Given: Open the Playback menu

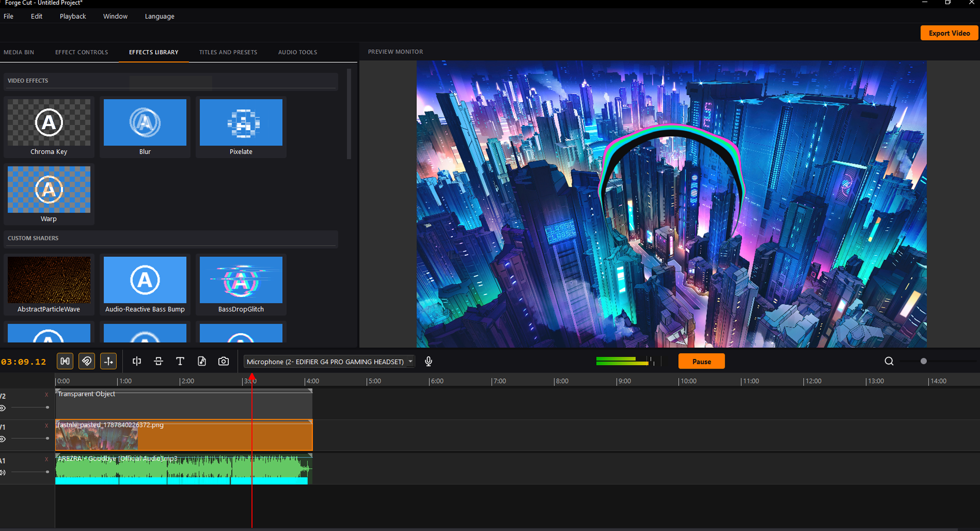Looking at the screenshot, I should pyautogui.click(x=73, y=16).
